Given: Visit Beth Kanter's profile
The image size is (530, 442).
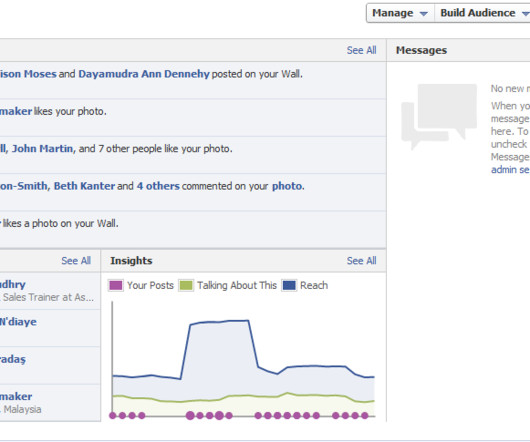Looking at the screenshot, I should pyautogui.click(x=85, y=186).
